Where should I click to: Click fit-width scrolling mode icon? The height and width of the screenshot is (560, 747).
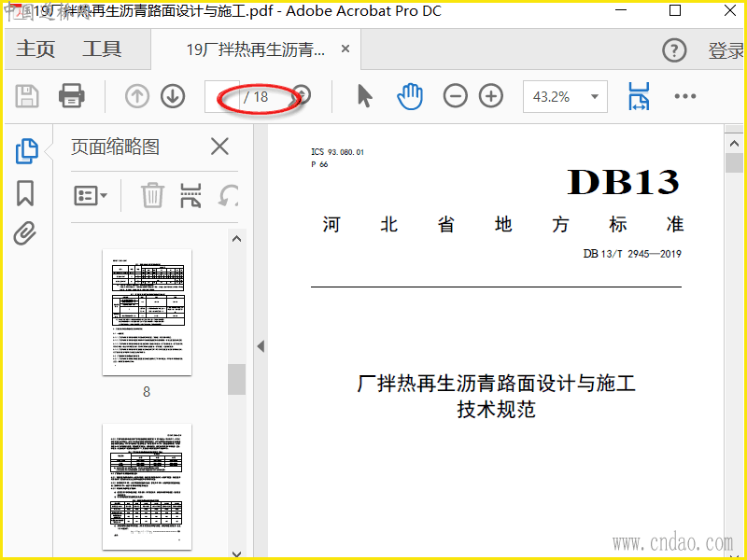pos(639,96)
